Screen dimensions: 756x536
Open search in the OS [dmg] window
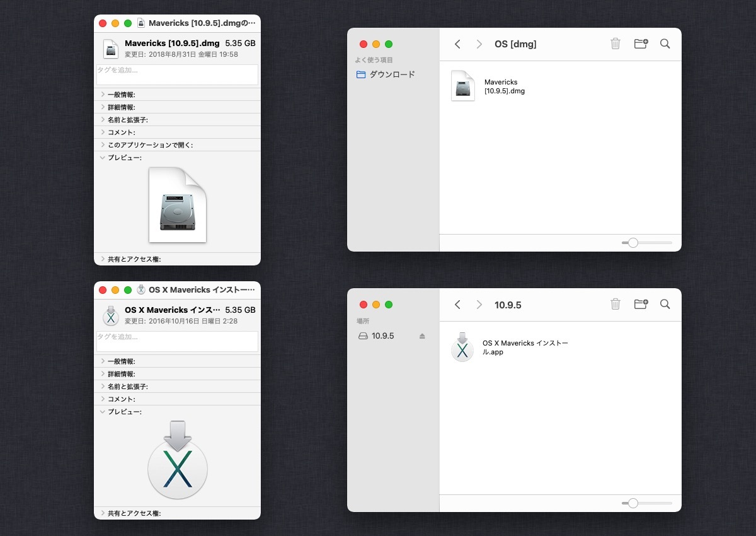point(665,44)
